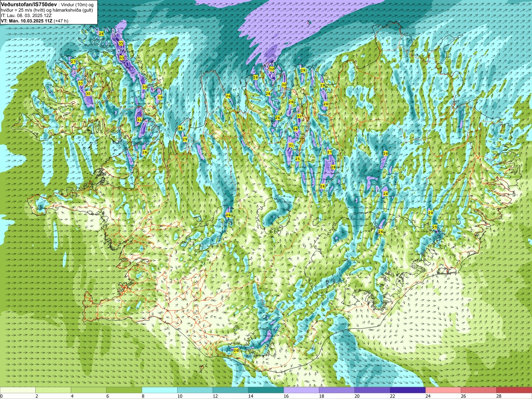Click the scale tick label 18

pos(322,396)
